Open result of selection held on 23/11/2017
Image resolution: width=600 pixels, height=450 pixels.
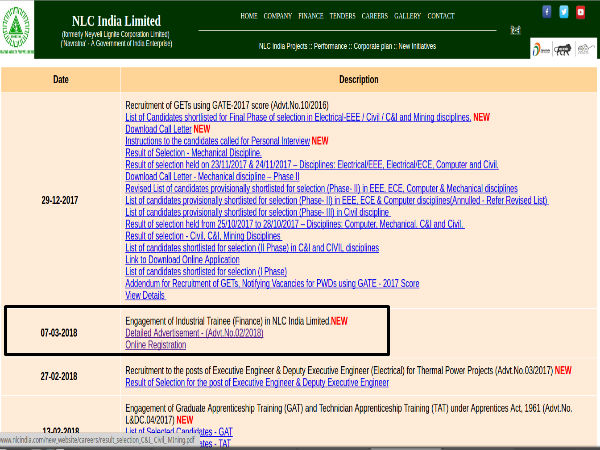click(312, 165)
